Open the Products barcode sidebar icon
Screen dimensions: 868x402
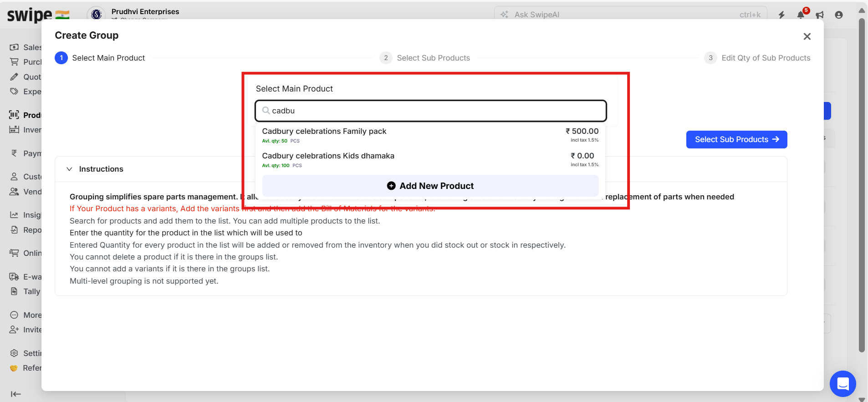14,115
